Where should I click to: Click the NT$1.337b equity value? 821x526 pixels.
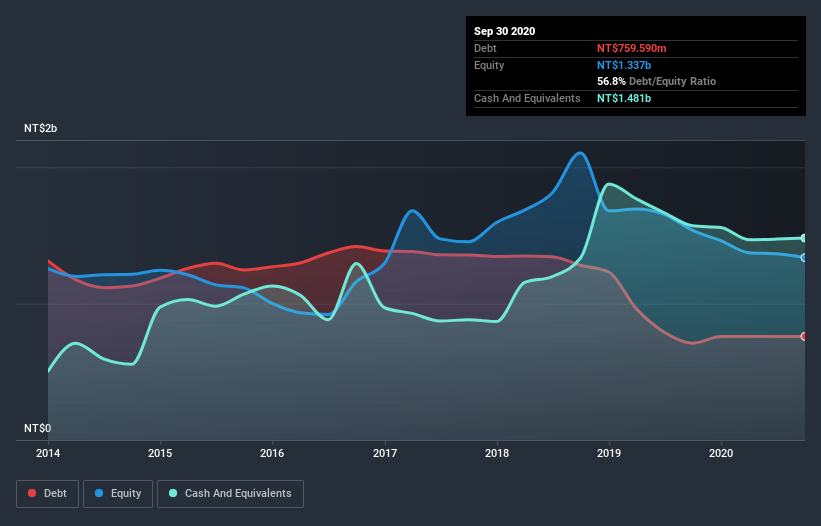(x=624, y=65)
